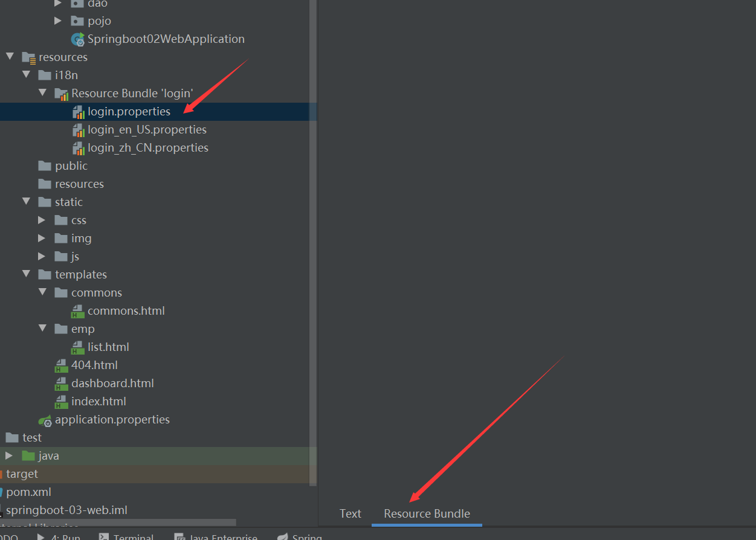Click the commons.html file icon
The height and width of the screenshot is (540, 756).
pos(78,311)
